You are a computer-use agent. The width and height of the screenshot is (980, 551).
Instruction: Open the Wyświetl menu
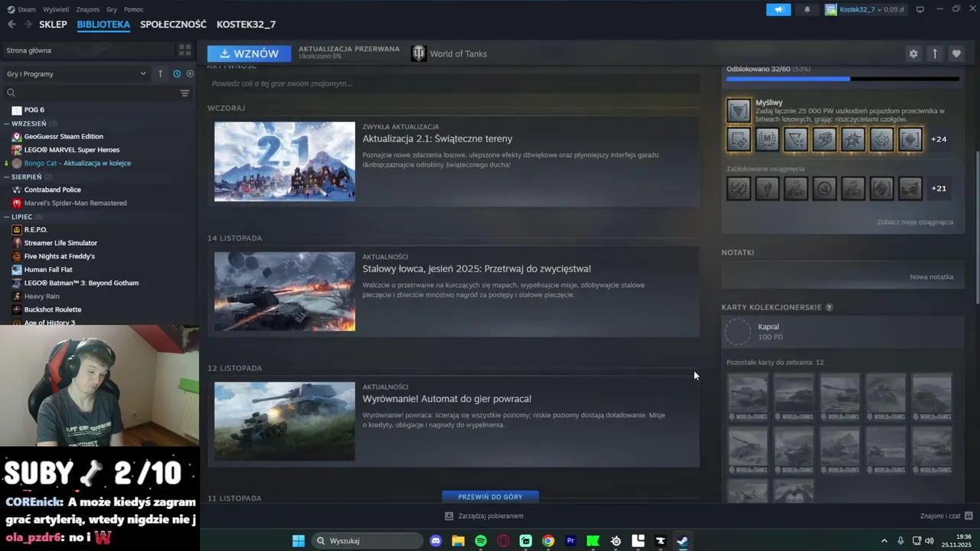click(56, 9)
